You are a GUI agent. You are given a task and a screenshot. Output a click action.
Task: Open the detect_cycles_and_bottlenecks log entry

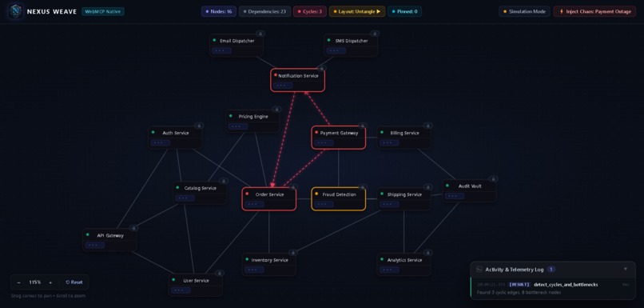pyautogui.click(x=553, y=288)
